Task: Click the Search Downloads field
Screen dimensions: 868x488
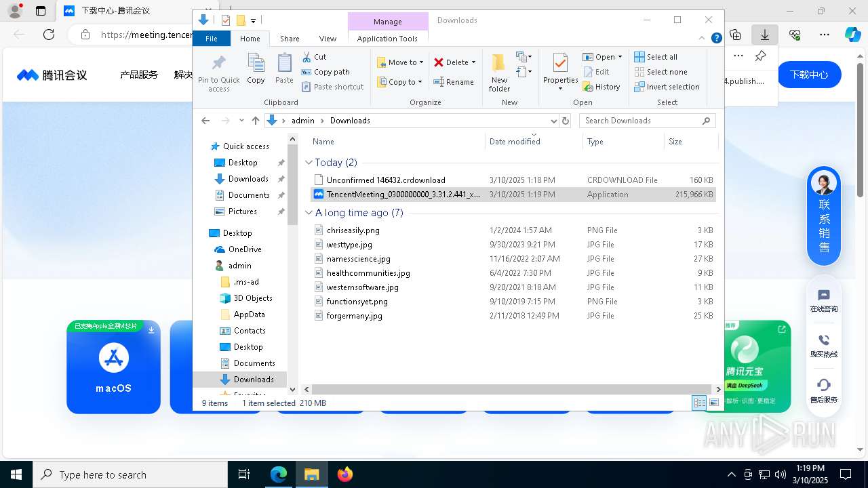Action: (648, 121)
